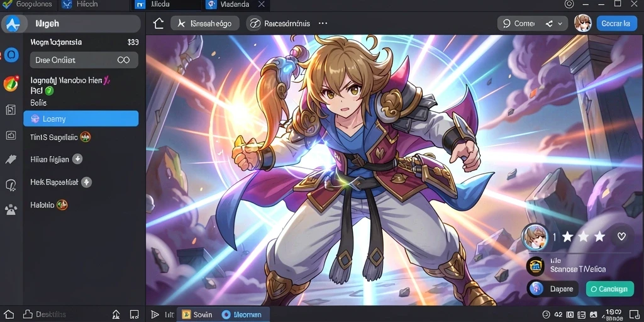Click the green Canciqgn button

pyautogui.click(x=609, y=289)
